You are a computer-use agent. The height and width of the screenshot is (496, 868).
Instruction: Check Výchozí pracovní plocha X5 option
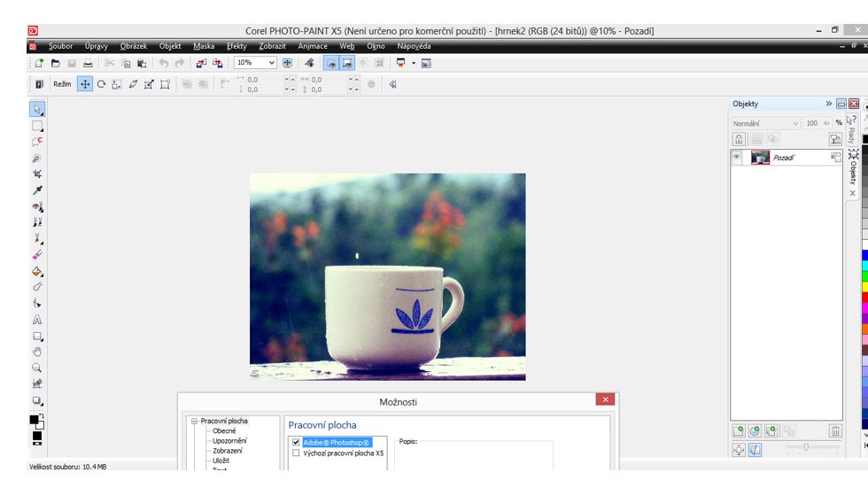296,453
